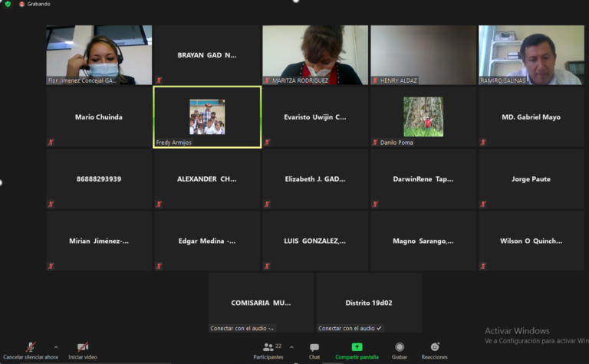Viewport: 589px width, 364px height.
Task: Open the Participantes panel
Action: tap(268, 350)
